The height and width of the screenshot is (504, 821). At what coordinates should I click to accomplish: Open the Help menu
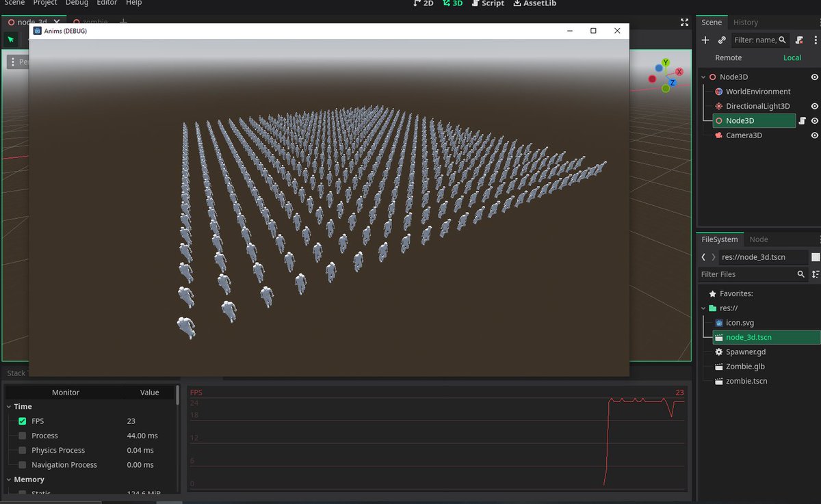coord(134,3)
